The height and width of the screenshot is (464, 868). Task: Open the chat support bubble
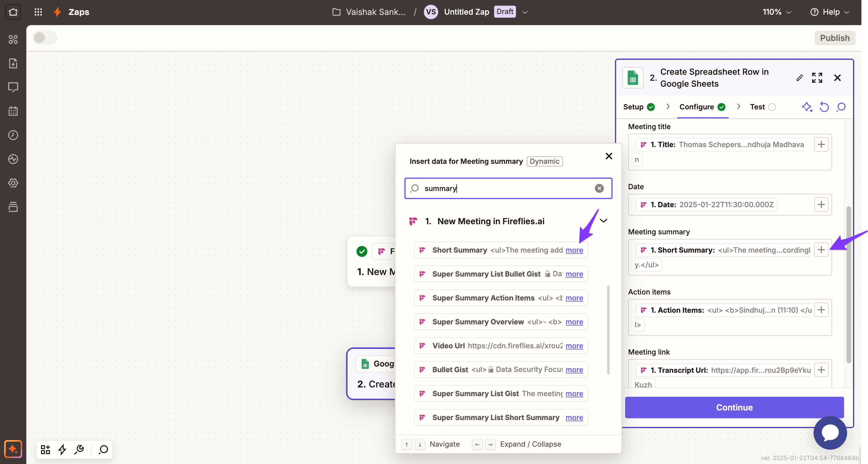pyautogui.click(x=830, y=433)
